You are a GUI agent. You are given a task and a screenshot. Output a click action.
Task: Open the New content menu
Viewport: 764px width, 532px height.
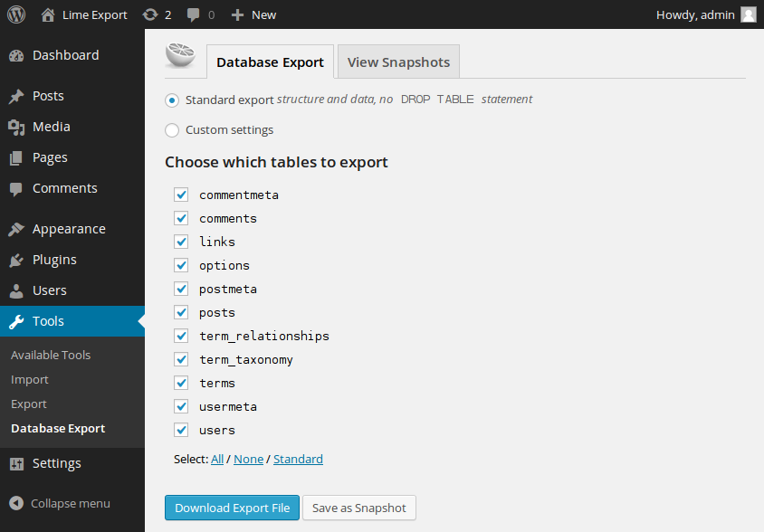(x=253, y=15)
